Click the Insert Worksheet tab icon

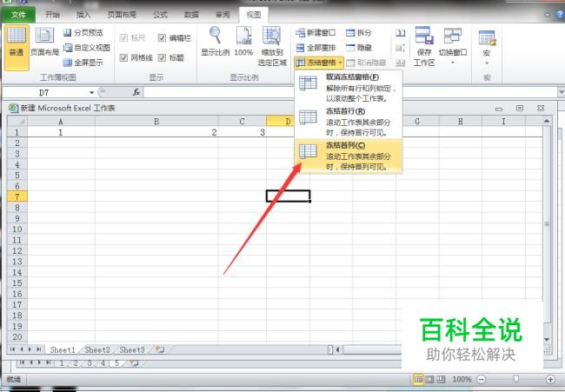tap(160, 349)
